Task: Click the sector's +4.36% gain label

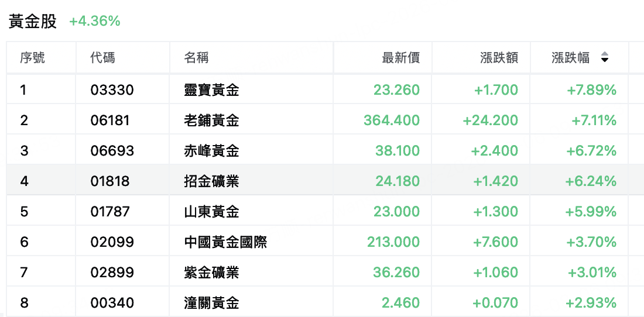Action: pos(94,21)
